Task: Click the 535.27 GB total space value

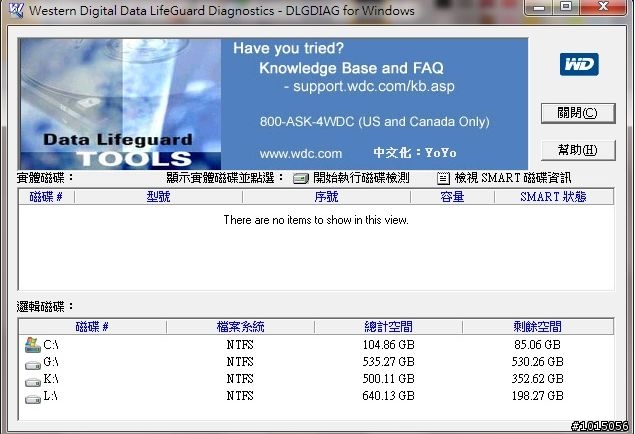Action: (388, 362)
